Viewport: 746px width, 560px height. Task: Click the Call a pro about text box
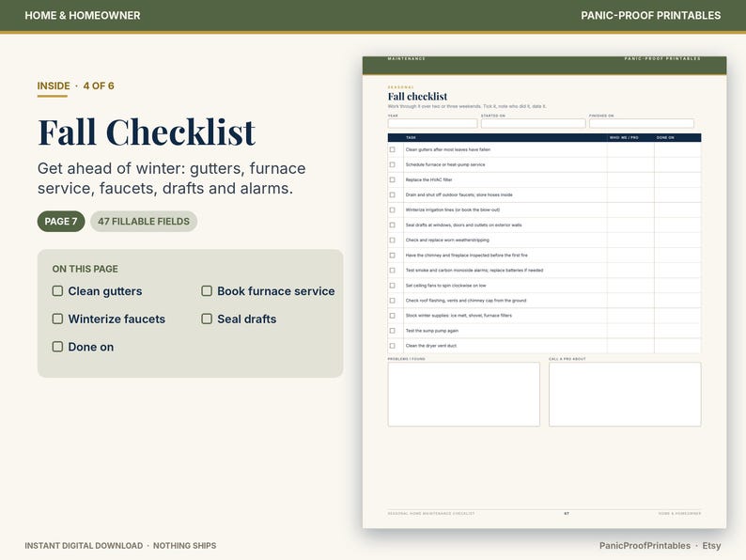(x=625, y=395)
